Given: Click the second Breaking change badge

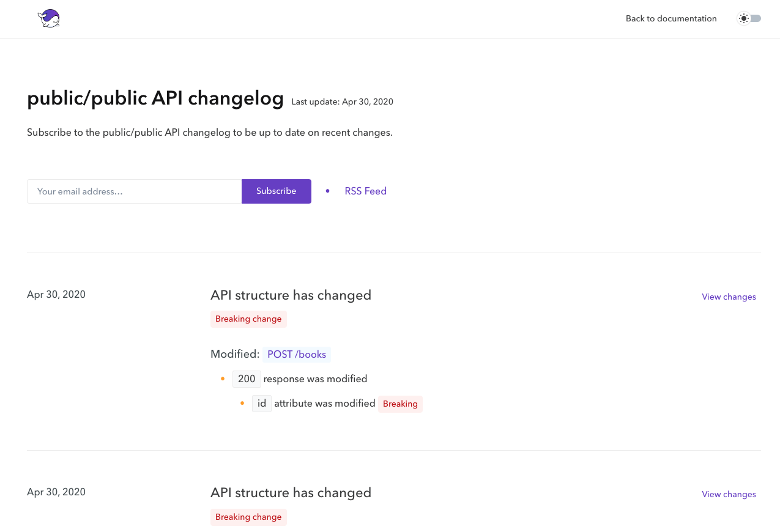Looking at the screenshot, I should (x=248, y=517).
